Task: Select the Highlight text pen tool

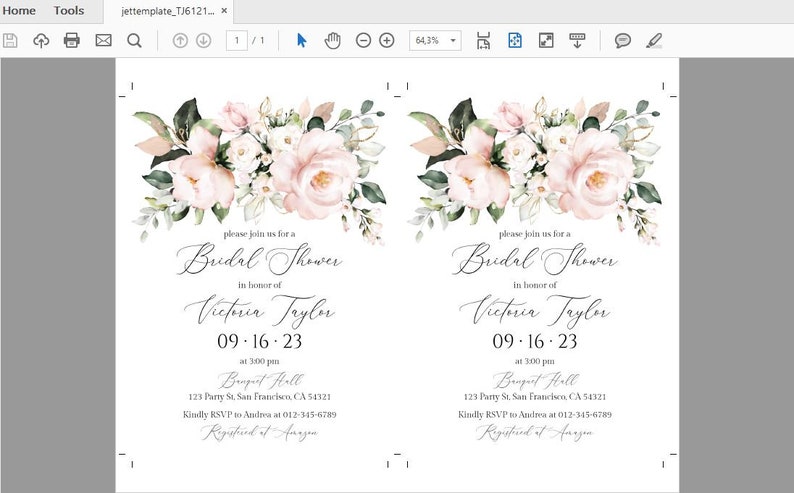Action: (x=654, y=40)
